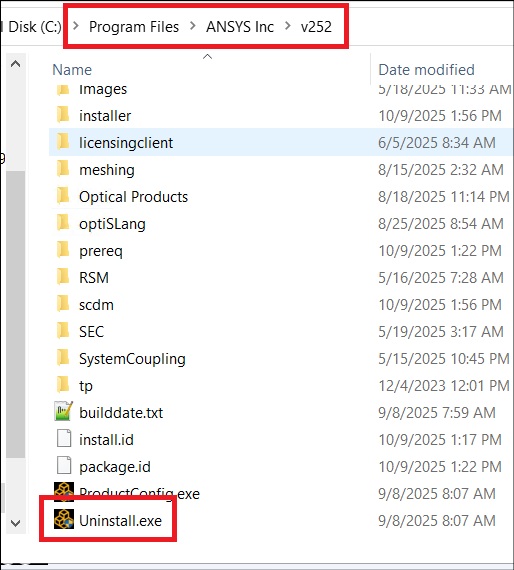
Task: Select the meshing folder name
Action: 107,170
